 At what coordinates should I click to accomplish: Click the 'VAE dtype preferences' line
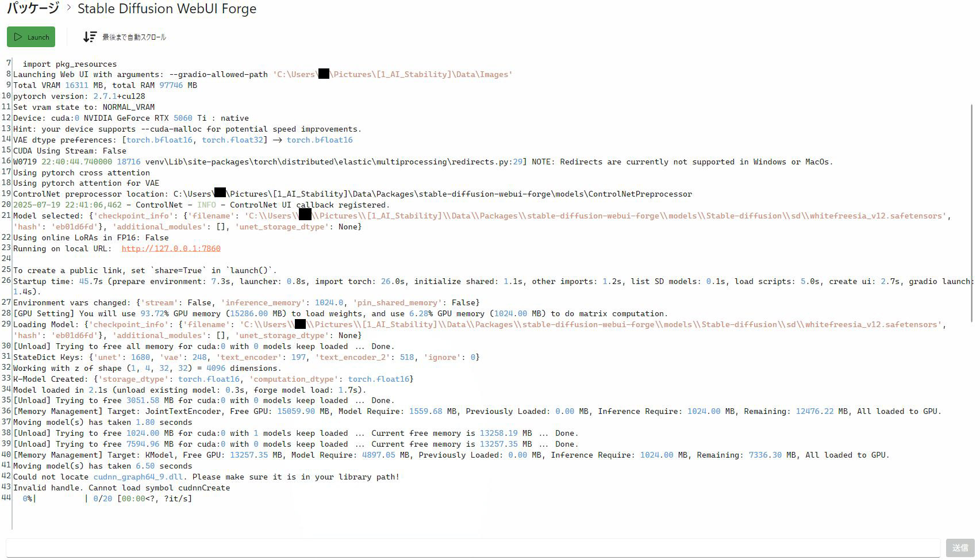click(x=183, y=140)
